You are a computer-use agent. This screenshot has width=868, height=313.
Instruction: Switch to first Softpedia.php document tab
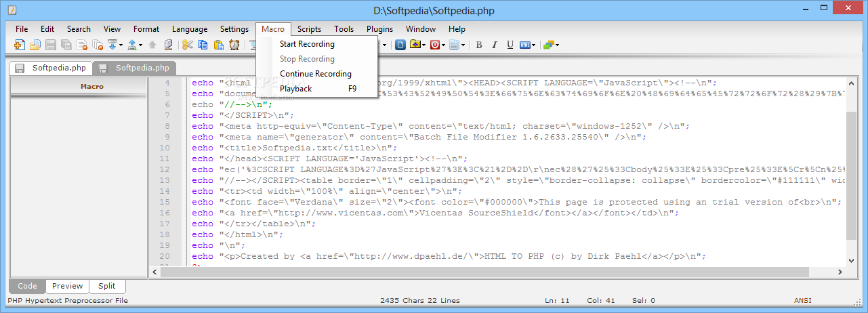pos(51,68)
